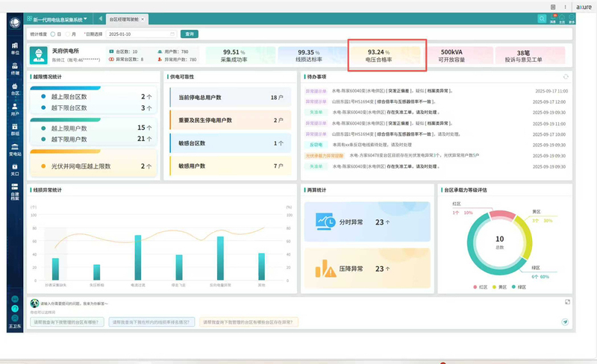Open the 用户 sidebar section
The width and height of the screenshot is (597, 364).
click(x=15, y=110)
